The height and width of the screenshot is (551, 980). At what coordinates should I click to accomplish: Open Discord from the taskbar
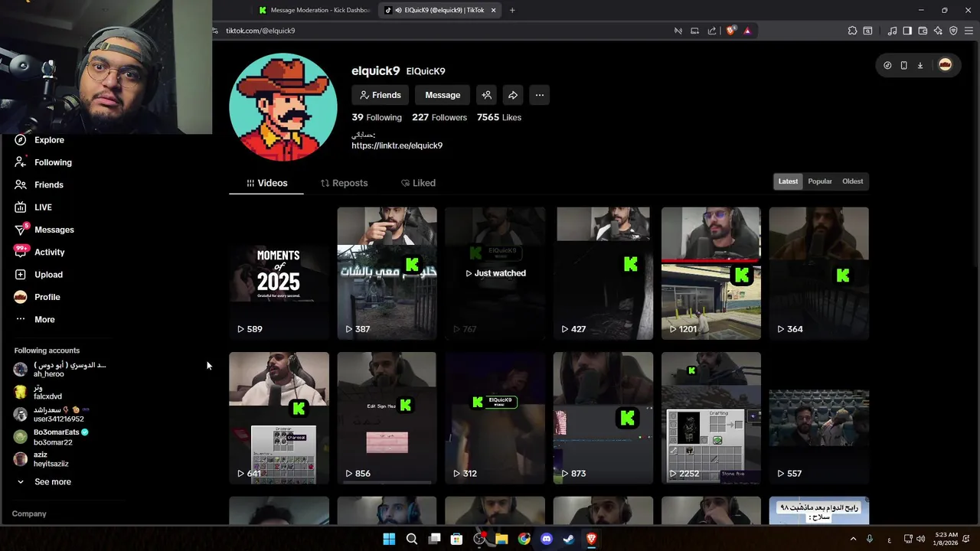tap(547, 539)
